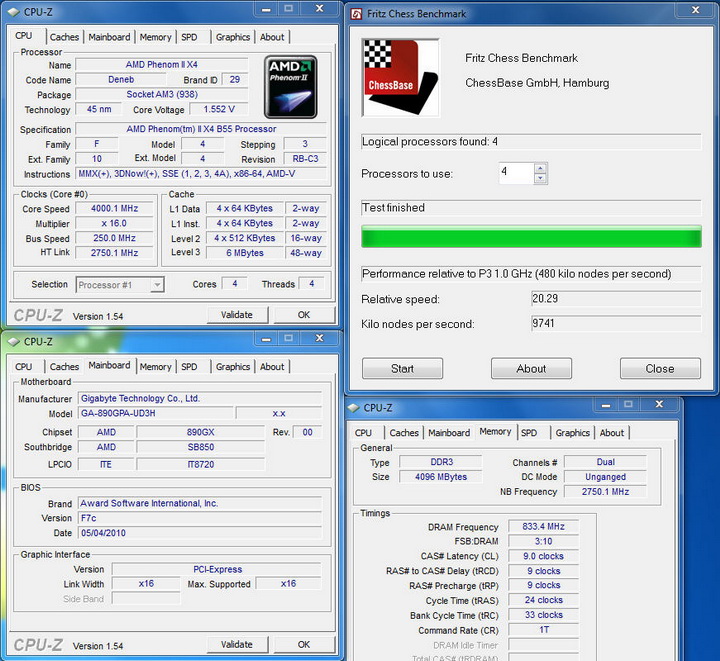Open Caches tab in Memory CPU-Z window
The height and width of the screenshot is (661, 720).
click(x=404, y=433)
